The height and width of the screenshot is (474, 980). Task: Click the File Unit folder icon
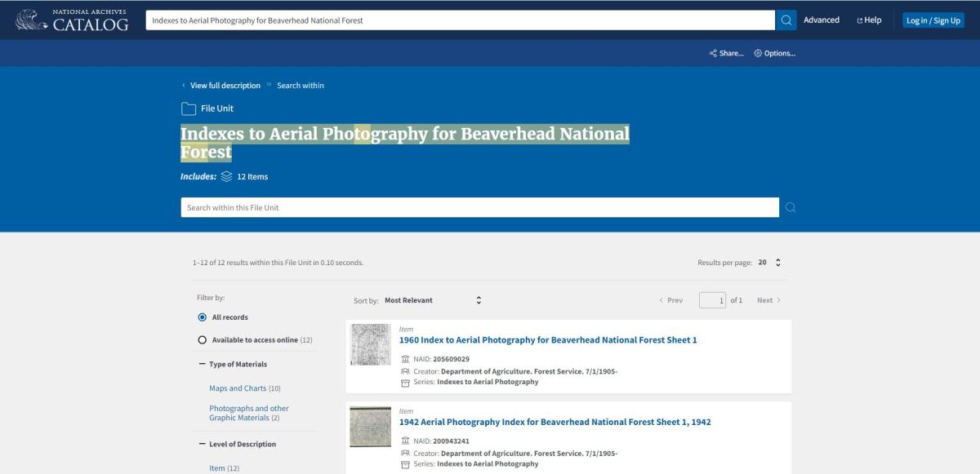pyautogui.click(x=189, y=109)
